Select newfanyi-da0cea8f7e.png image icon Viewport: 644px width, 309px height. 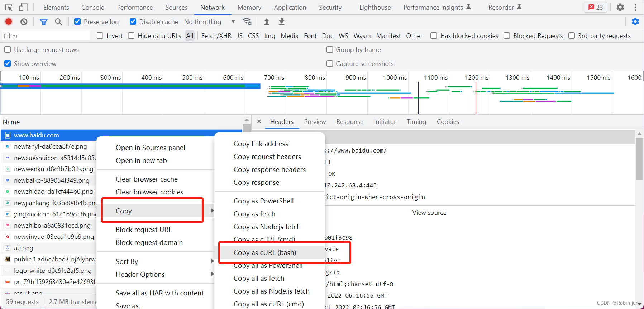[8, 146]
